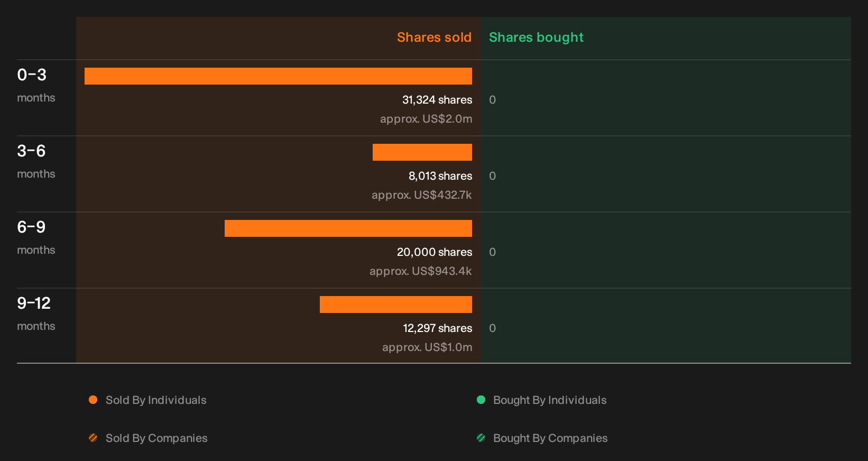The height and width of the screenshot is (461, 868).
Task: Click the orange Sold By Individuals legend dot
Action: tap(93, 400)
